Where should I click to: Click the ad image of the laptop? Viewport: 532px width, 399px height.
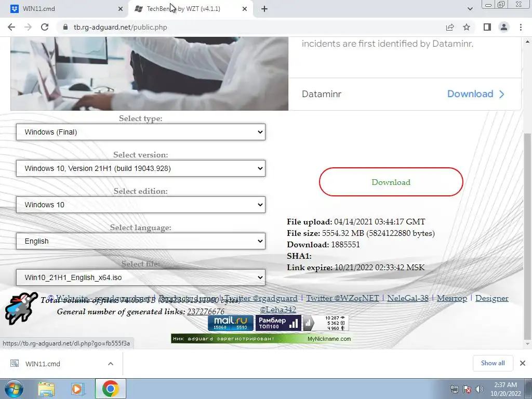[149, 73]
